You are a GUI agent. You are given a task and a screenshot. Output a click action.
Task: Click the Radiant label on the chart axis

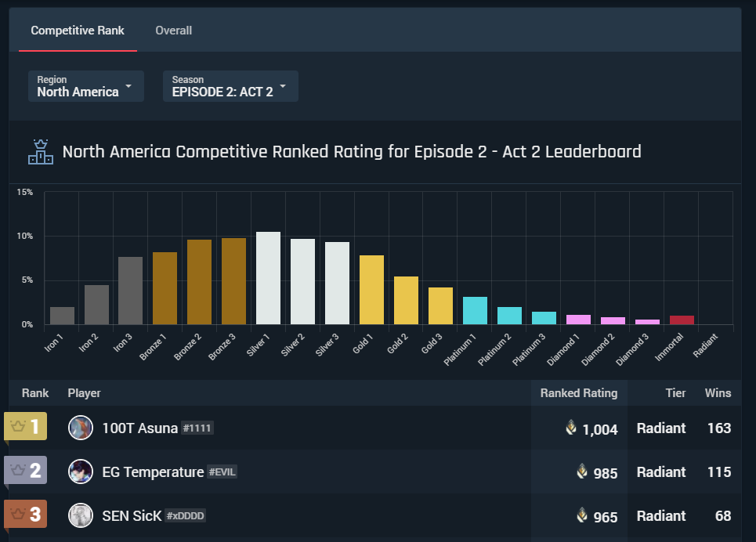[705, 345]
